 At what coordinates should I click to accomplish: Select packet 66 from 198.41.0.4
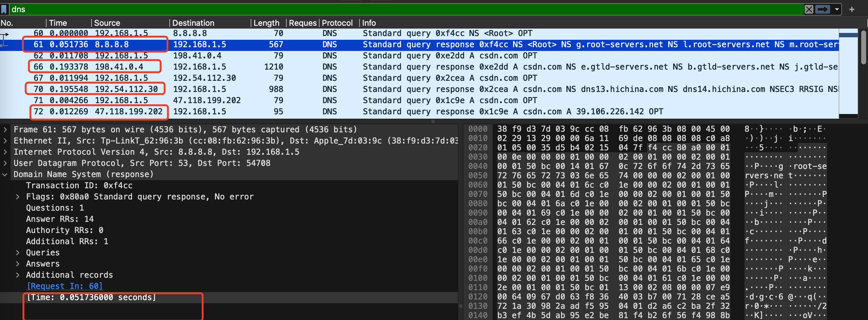tap(419, 67)
